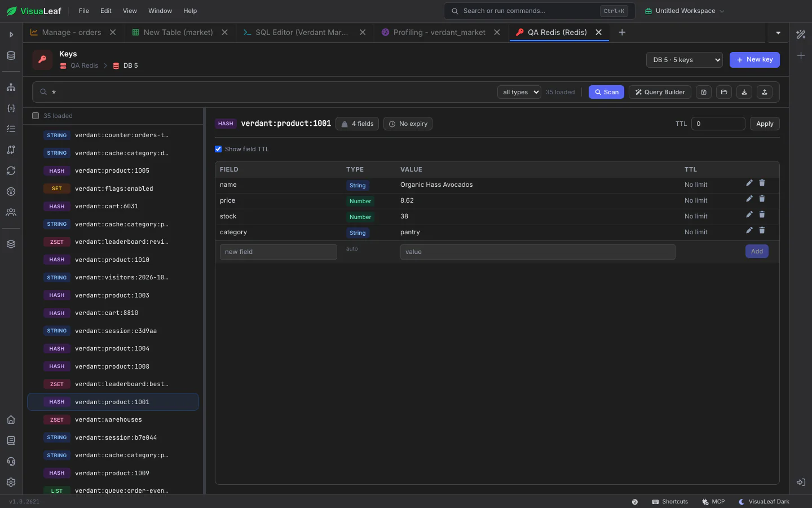Screen dimensions: 812x508
Task: Open the Window menu
Action: [x=160, y=11]
